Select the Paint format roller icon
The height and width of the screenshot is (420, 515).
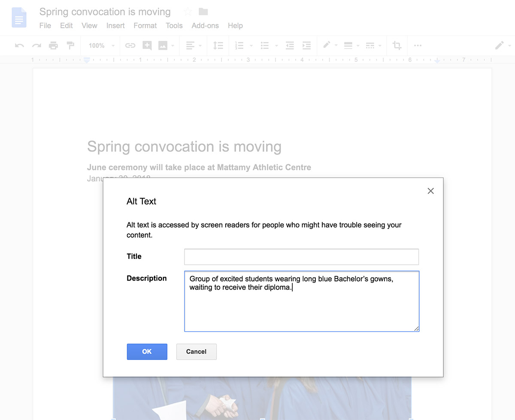coord(70,45)
